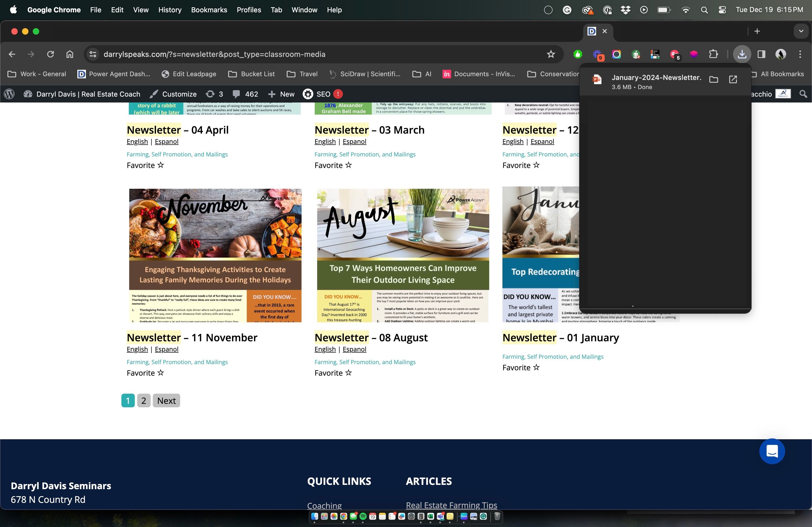
Task: Open Chrome three-dot menu
Action: [x=800, y=54]
